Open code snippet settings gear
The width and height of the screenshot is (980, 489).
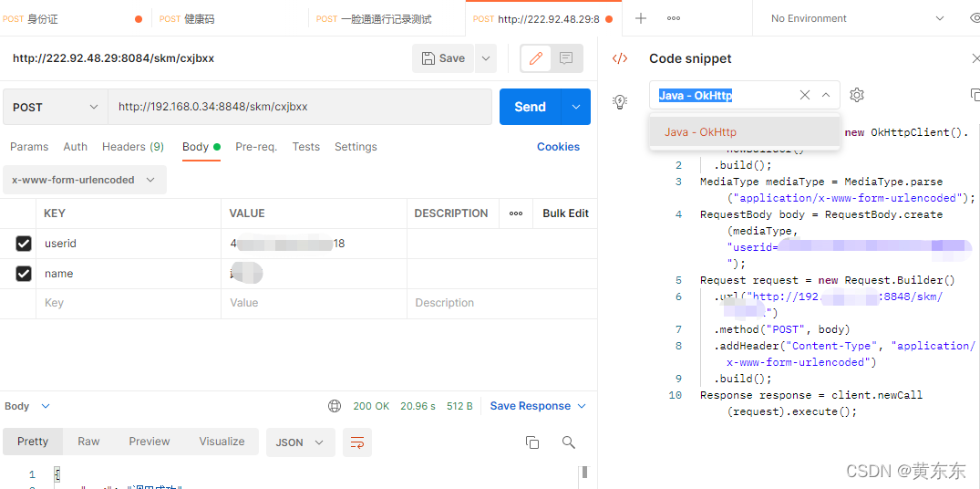coord(857,95)
